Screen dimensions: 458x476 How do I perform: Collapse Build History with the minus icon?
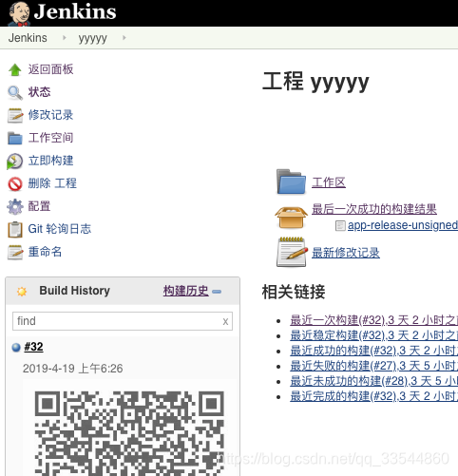(217, 292)
